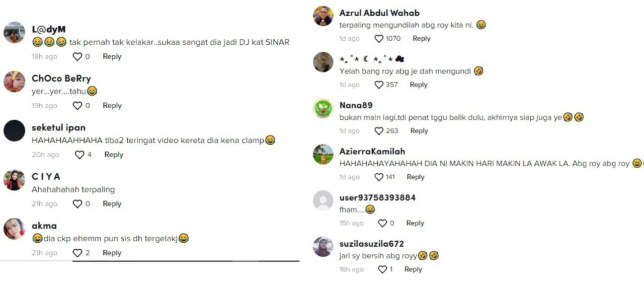The width and height of the screenshot is (644, 281).
Task: Tap heart on C I Y A's comment
Action: click(77, 204)
